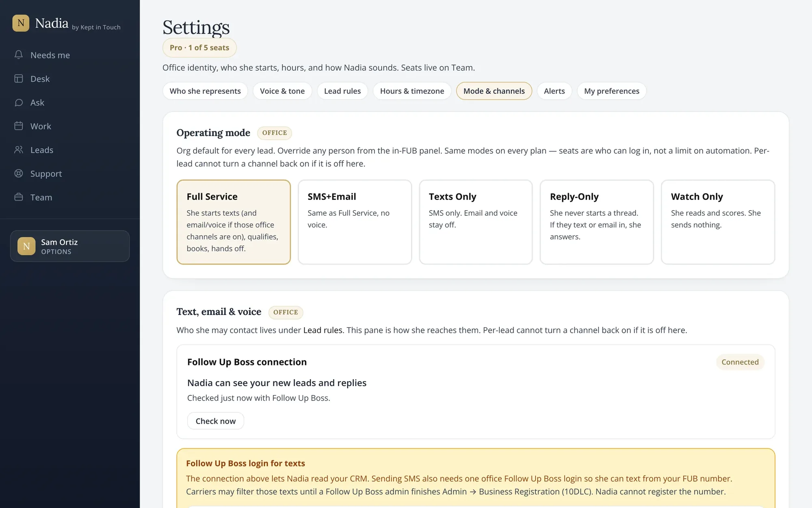Open the My preferences tab
This screenshot has height=508, width=812.
tap(611, 91)
